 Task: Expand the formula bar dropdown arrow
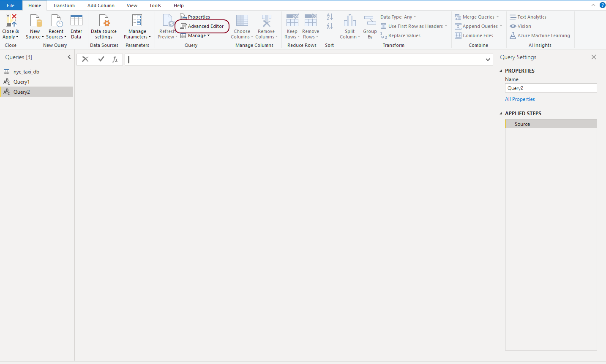[488, 60]
